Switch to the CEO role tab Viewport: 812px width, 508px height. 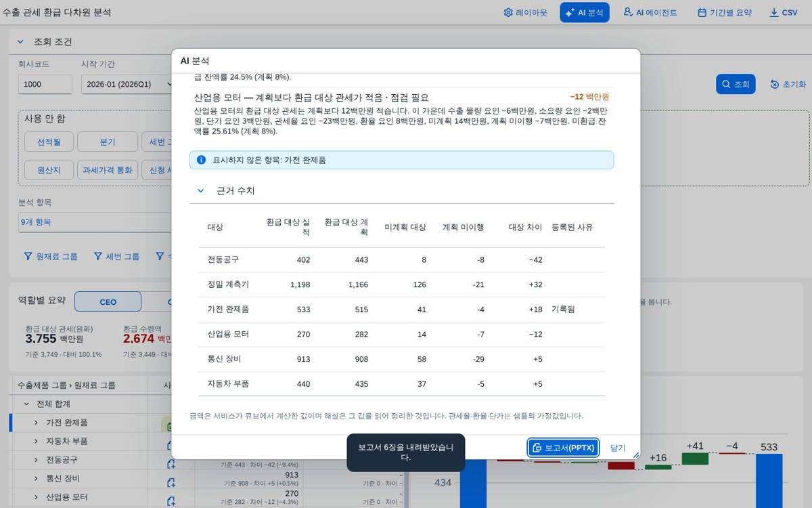click(108, 301)
